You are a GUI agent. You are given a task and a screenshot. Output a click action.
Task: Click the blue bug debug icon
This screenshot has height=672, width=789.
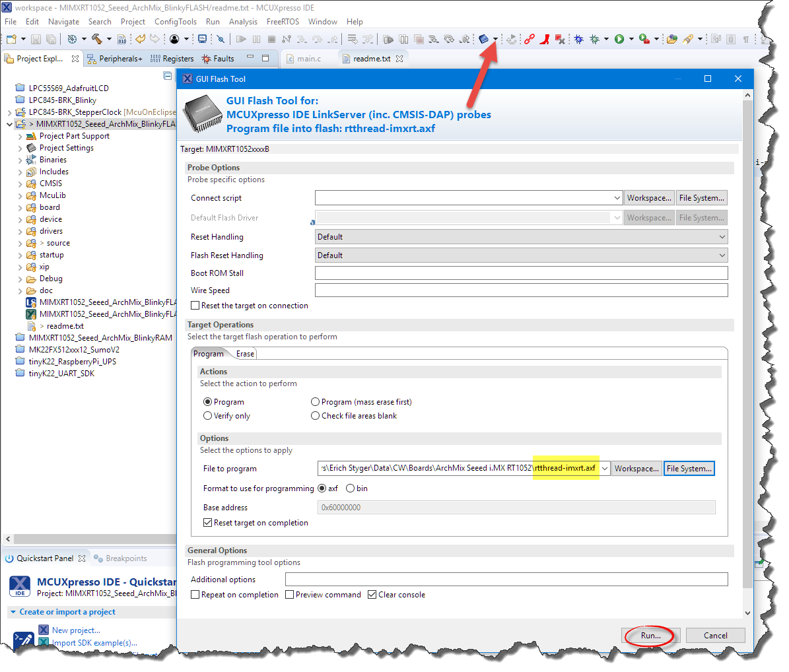pyautogui.click(x=578, y=40)
